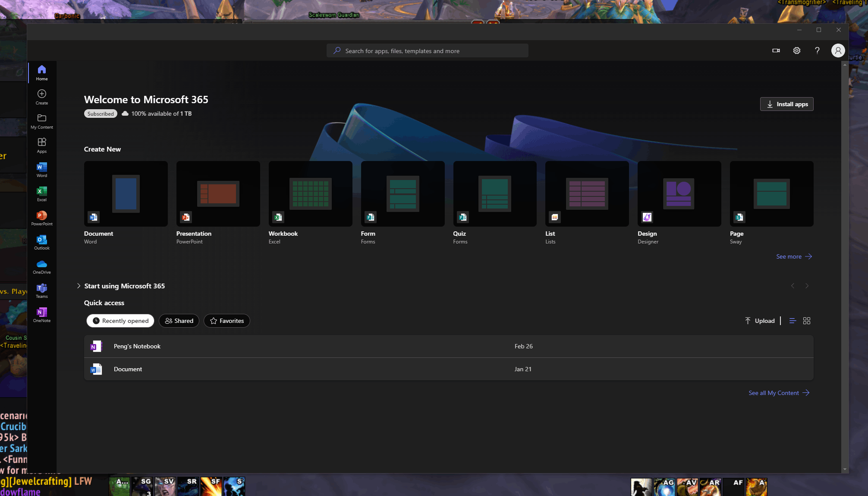Launch PowerPoint from the sidebar
This screenshot has width=868, height=496.
pyautogui.click(x=42, y=218)
